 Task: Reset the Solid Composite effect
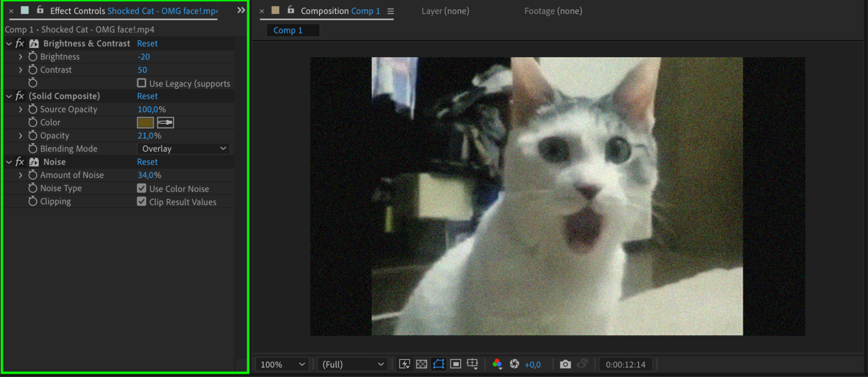point(147,96)
